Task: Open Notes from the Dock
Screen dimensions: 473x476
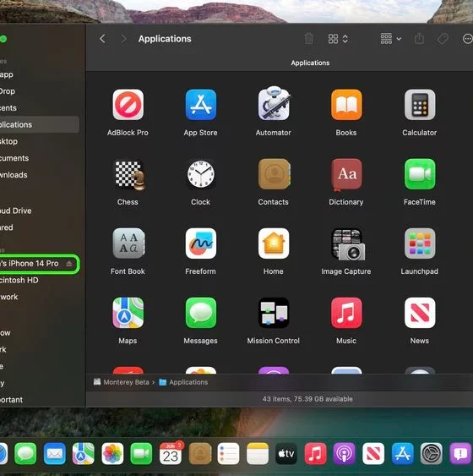Action: [258, 453]
